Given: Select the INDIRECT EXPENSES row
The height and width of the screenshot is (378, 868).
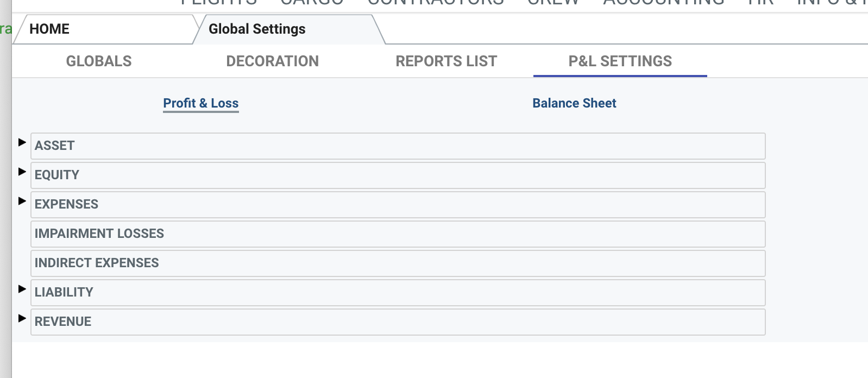Looking at the screenshot, I should (x=398, y=263).
